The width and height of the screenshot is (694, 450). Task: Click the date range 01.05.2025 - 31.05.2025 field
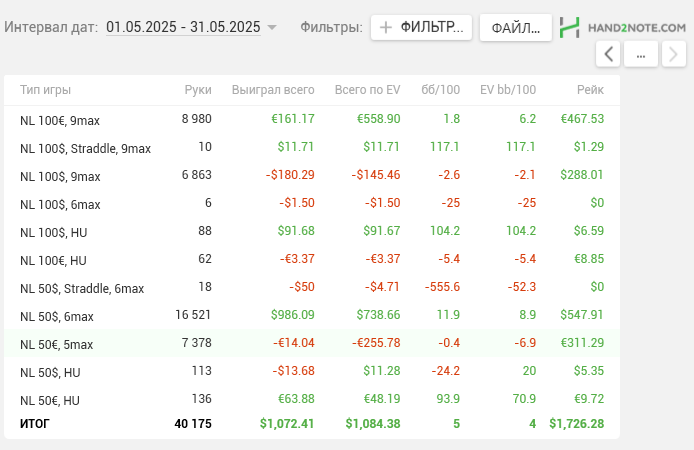pos(183,27)
